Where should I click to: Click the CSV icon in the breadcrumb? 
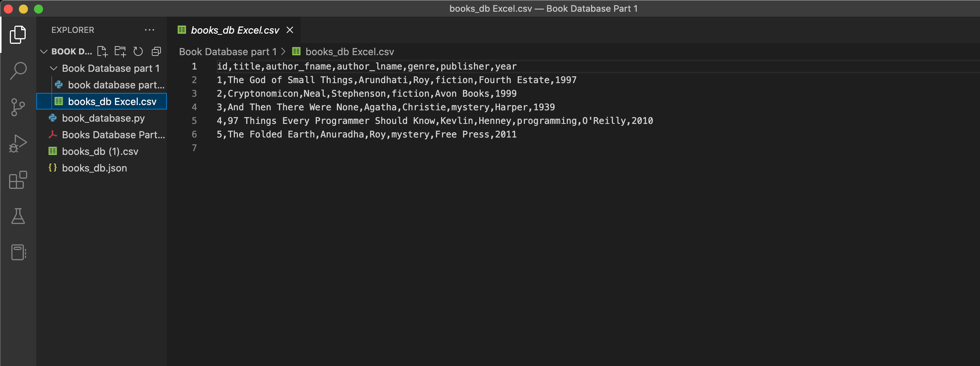tap(296, 51)
